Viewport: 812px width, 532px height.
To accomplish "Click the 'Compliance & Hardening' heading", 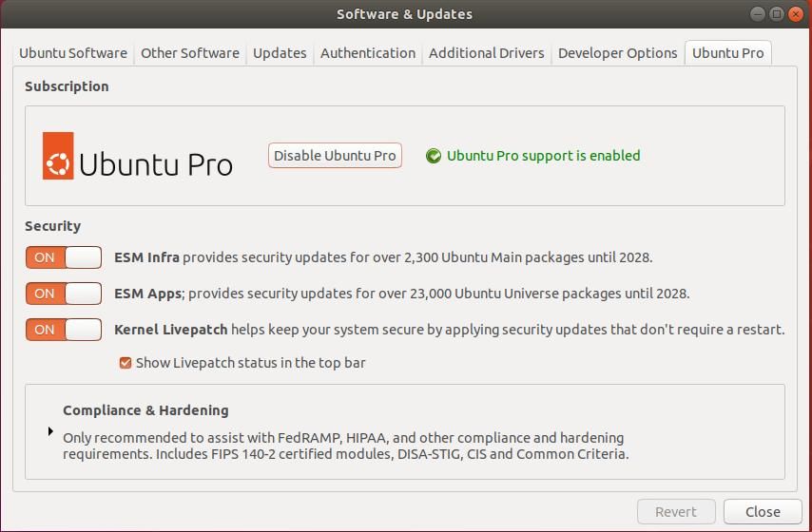I will pyautogui.click(x=145, y=410).
